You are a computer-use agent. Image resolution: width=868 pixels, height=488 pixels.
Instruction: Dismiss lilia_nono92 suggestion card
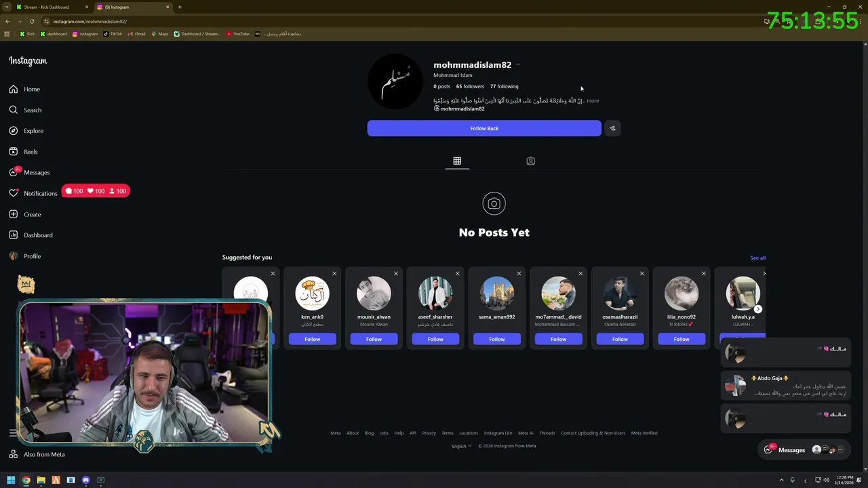[x=703, y=273]
